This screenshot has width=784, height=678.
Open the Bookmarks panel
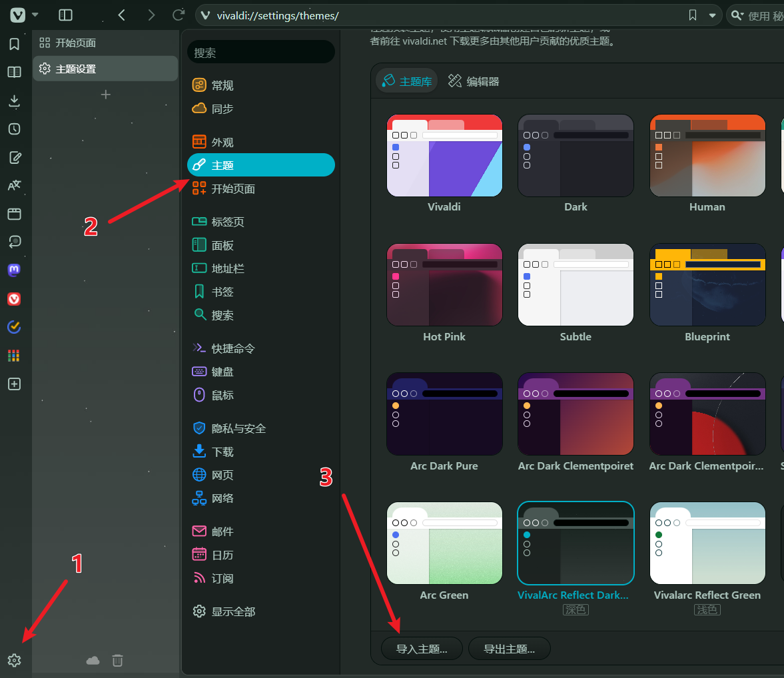click(15, 44)
